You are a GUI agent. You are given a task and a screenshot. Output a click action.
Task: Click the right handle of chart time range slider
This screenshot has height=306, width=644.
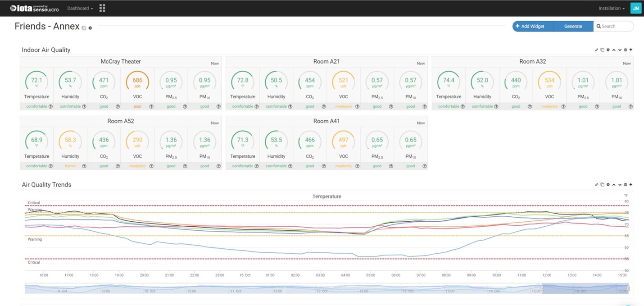pos(628,288)
